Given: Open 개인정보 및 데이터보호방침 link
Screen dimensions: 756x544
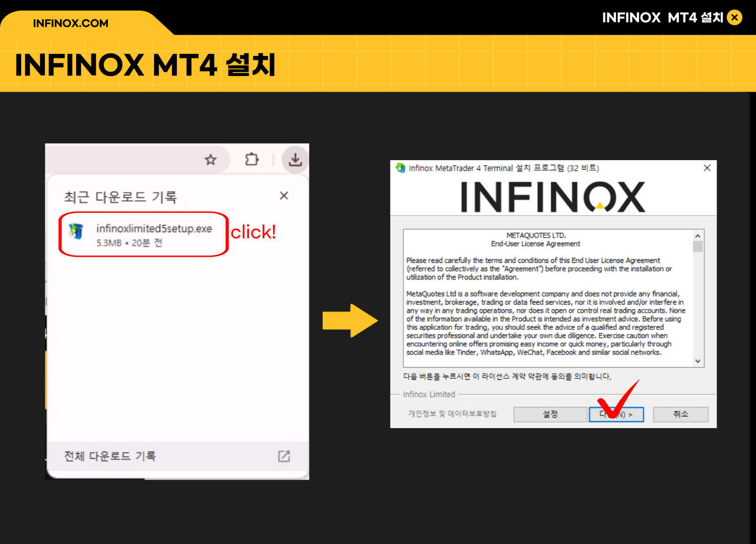Looking at the screenshot, I should (452, 414).
